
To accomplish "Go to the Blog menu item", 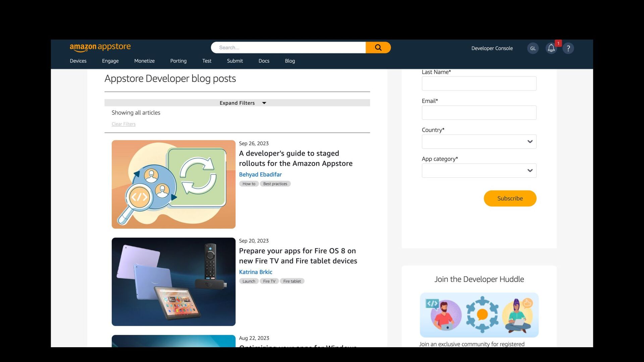I will pyautogui.click(x=290, y=61).
